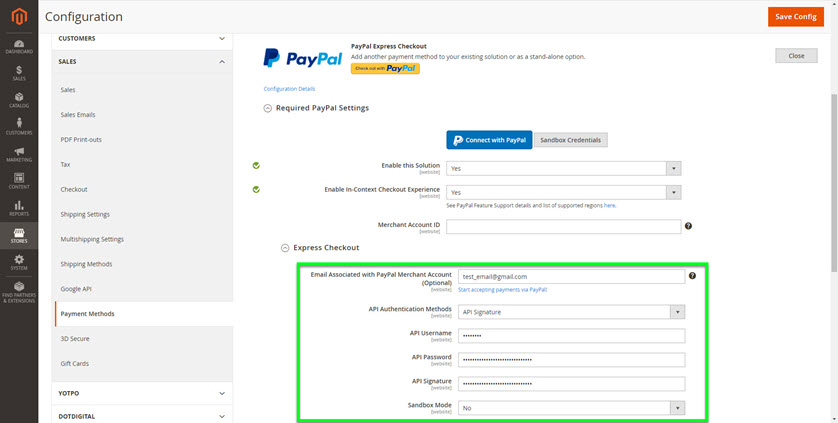Click the green checkmark beside Enable this Solution
Viewport: 838px width, 423px height.
[x=256, y=166]
